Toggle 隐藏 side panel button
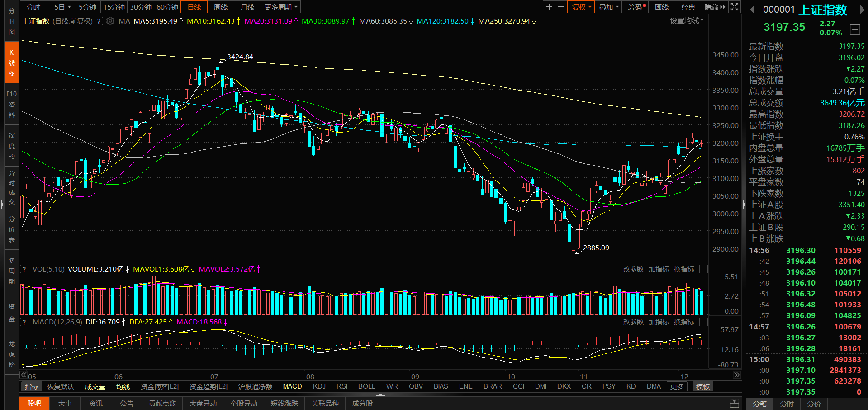Viewport: 868px width, 410px height. [714, 7]
